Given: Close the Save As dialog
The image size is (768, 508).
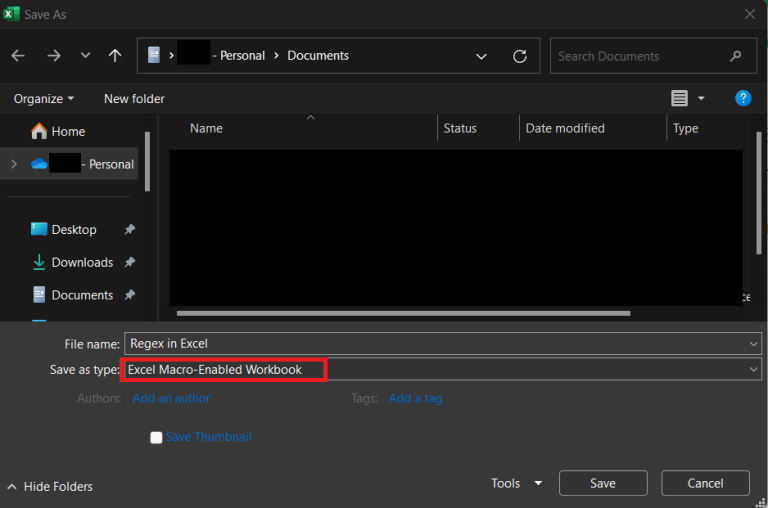Looking at the screenshot, I should click(x=749, y=14).
